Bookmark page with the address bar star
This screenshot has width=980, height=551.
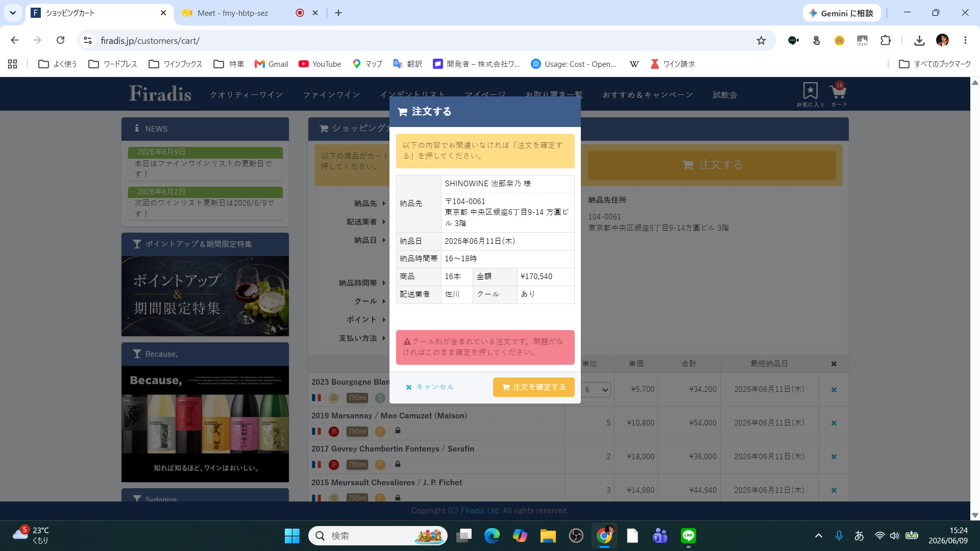[761, 40]
